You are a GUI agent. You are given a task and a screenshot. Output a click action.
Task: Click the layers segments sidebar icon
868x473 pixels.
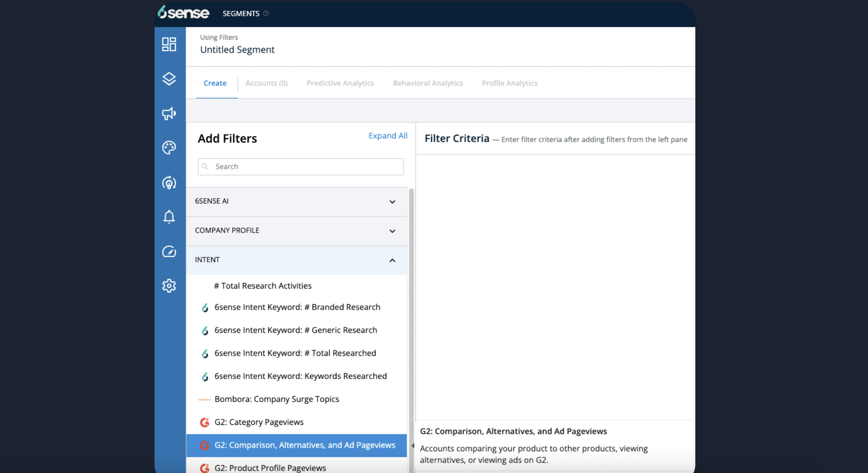169,79
